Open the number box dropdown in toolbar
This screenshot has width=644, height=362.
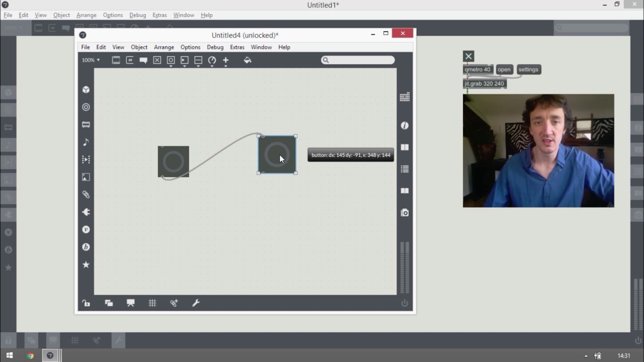184,61
